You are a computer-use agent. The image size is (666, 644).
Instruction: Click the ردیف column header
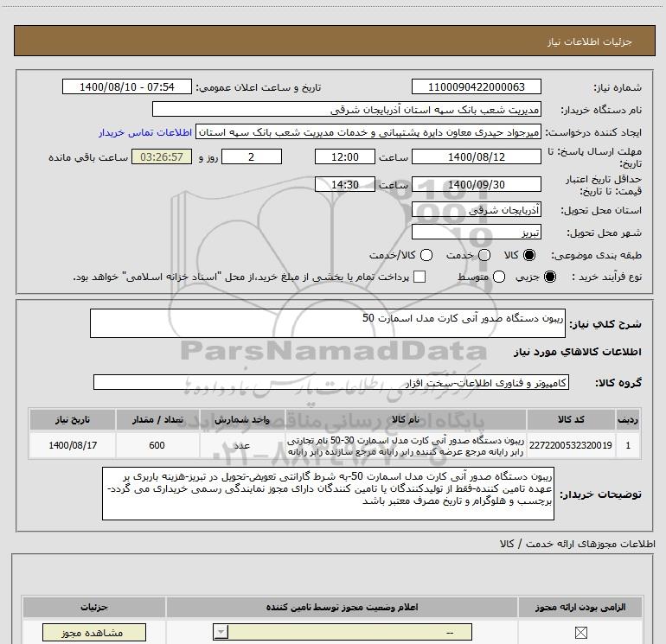628,419
